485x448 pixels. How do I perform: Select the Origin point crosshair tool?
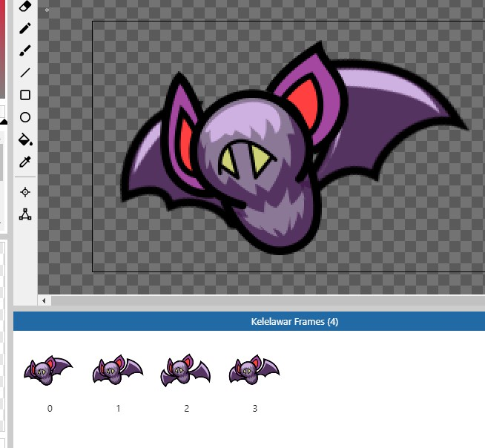coord(25,192)
